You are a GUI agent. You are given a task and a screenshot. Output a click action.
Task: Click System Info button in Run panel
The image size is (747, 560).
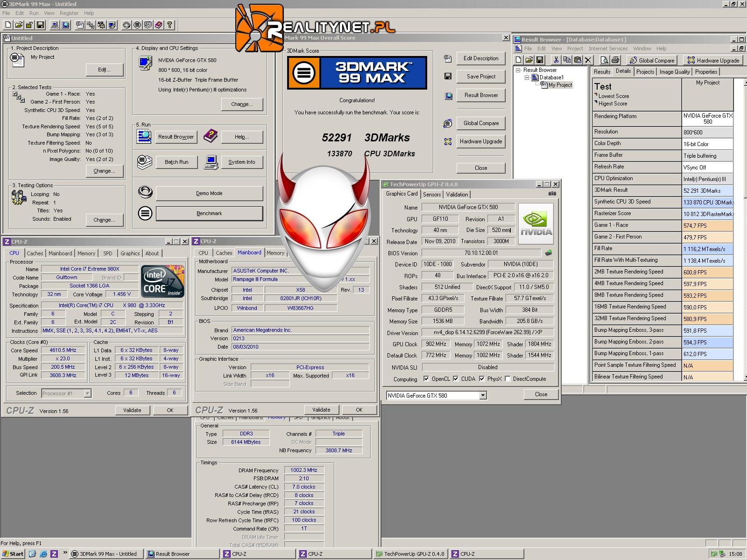tap(242, 162)
